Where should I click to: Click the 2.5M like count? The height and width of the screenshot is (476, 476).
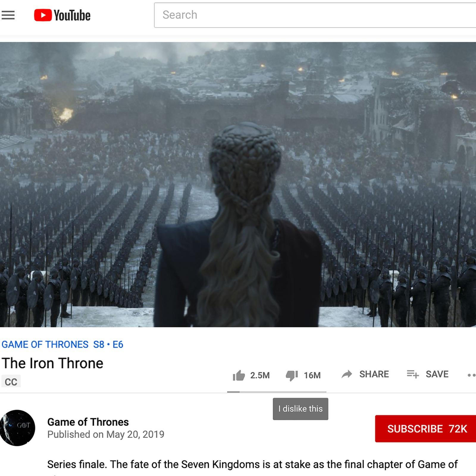260,375
